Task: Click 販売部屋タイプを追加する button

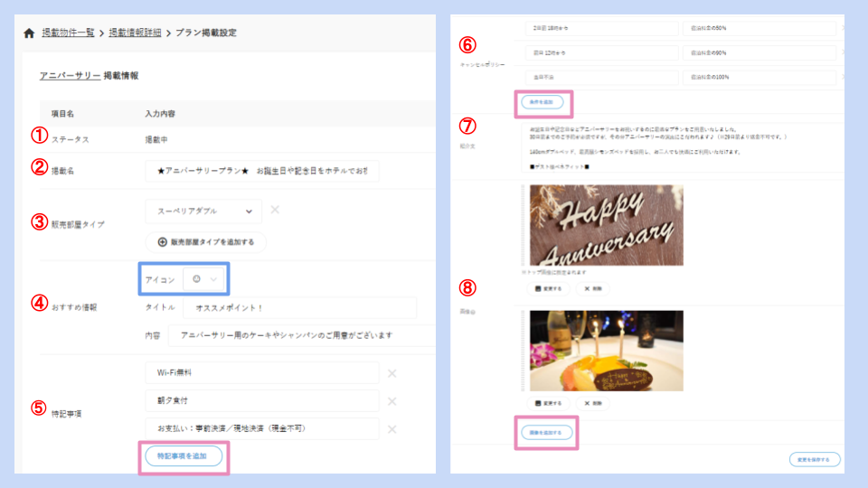Action: (x=206, y=241)
